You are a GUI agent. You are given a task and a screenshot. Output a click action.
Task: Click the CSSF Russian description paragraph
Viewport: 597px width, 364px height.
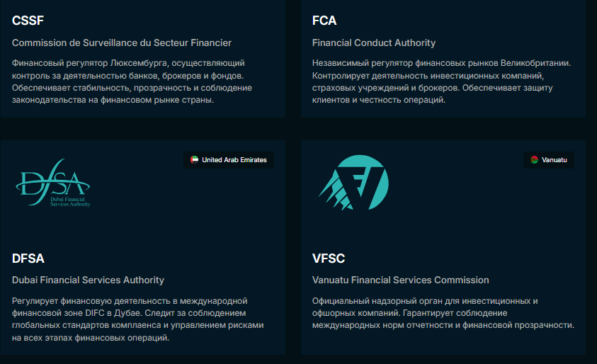[x=132, y=81]
